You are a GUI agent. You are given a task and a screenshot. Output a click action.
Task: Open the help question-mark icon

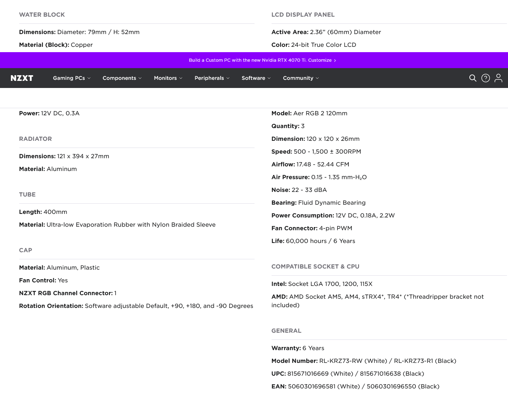[486, 78]
